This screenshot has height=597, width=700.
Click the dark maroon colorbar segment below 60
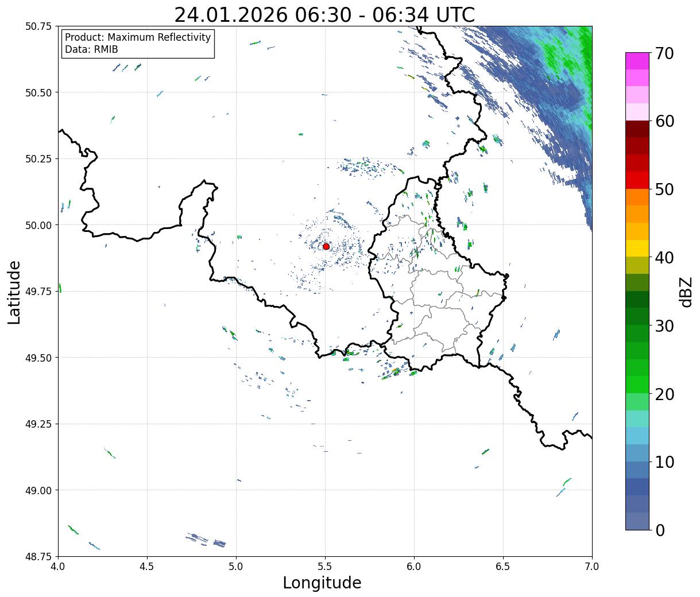click(637, 129)
